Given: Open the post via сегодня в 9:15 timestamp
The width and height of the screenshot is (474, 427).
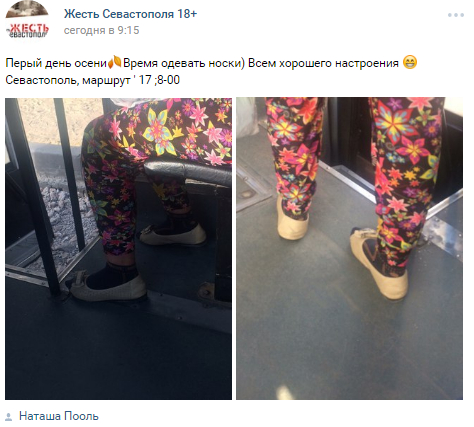Looking at the screenshot, I should (x=101, y=30).
